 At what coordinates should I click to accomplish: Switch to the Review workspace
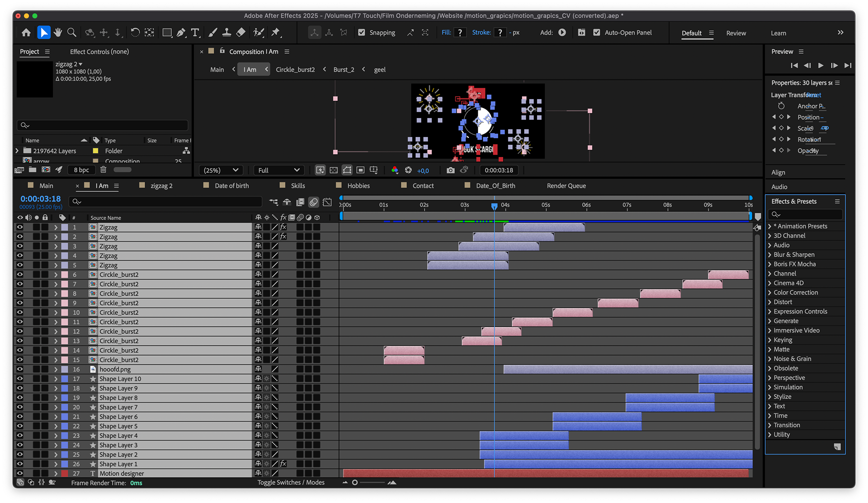click(736, 33)
